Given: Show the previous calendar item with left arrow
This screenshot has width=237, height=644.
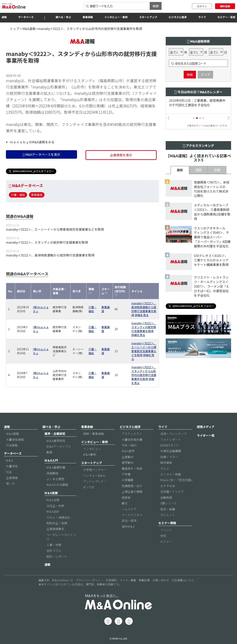Looking at the screenshot, I should point(168,118).
